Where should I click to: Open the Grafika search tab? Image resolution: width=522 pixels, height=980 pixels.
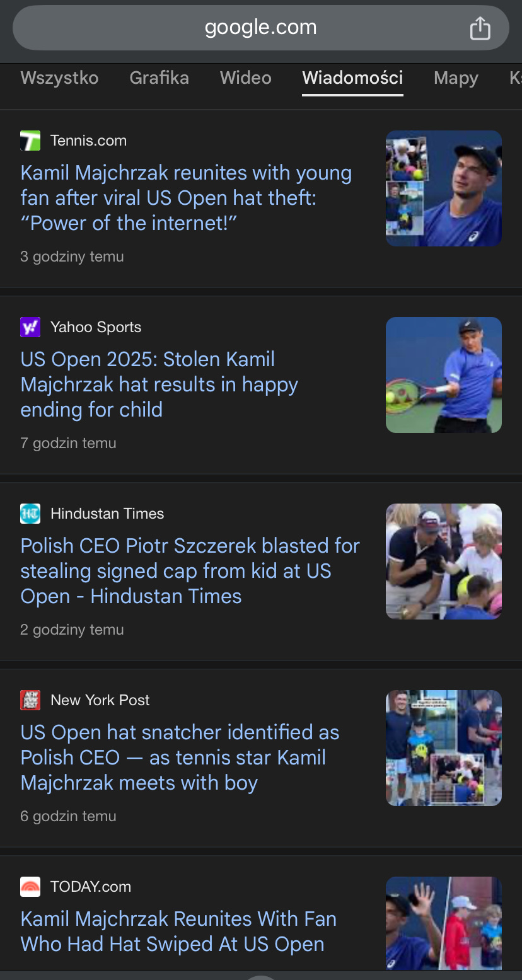click(x=159, y=78)
